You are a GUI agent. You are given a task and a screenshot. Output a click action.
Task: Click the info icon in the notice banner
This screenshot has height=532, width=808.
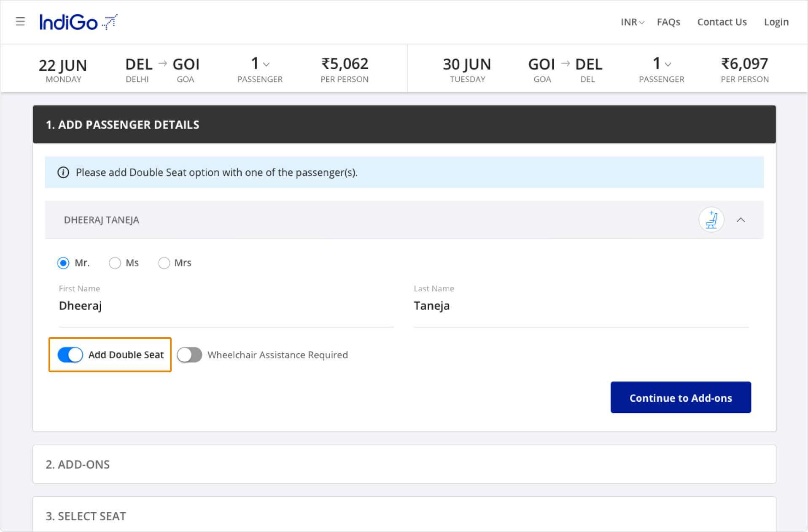(63, 172)
